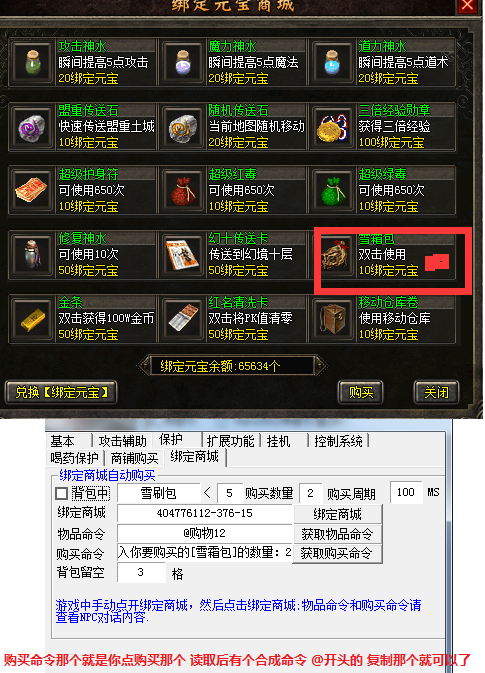Click 获取物品命令 button
The width and height of the screenshot is (485, 673).
pyautogui.click(x=337, y=534)
